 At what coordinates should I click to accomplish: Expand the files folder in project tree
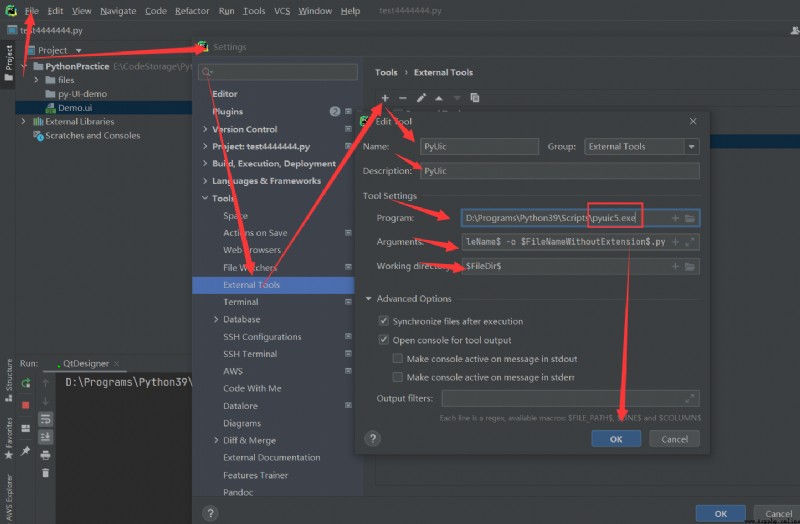36,80
